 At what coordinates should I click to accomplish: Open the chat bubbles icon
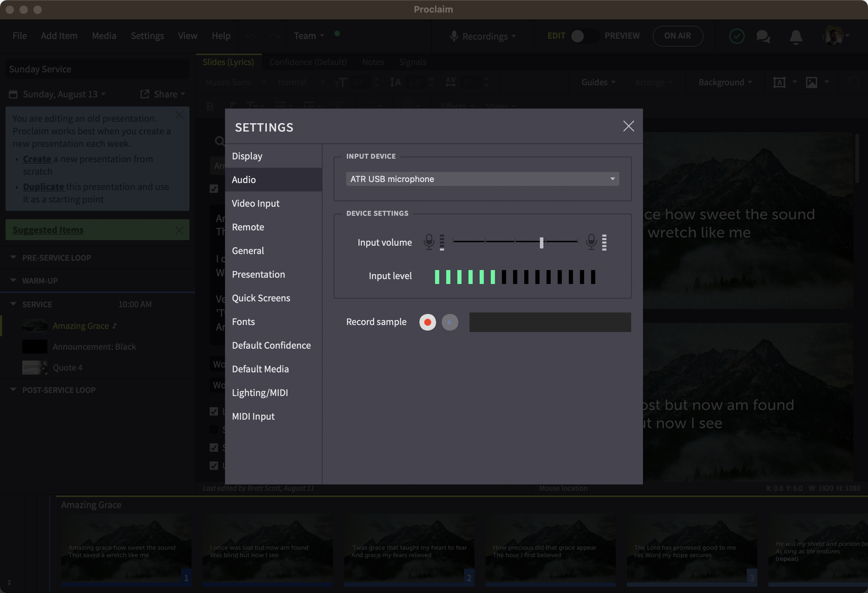763,37
